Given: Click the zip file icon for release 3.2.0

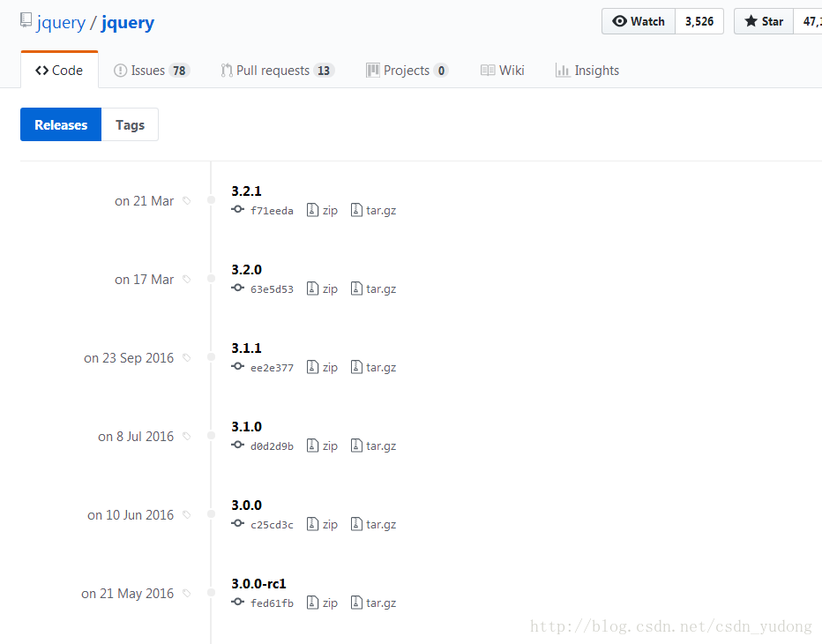Looking at the screenshot, I should (x=312, y=288).
